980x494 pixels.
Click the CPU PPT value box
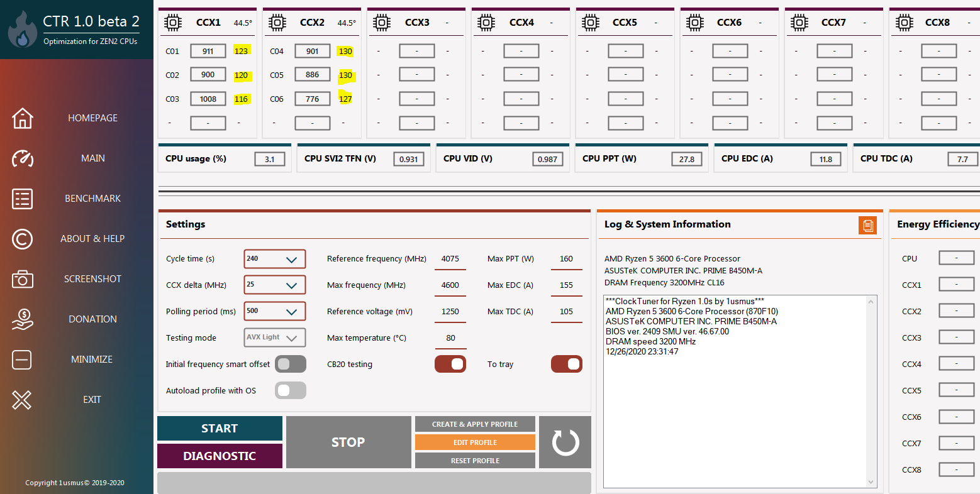click(x=687, y=159)
